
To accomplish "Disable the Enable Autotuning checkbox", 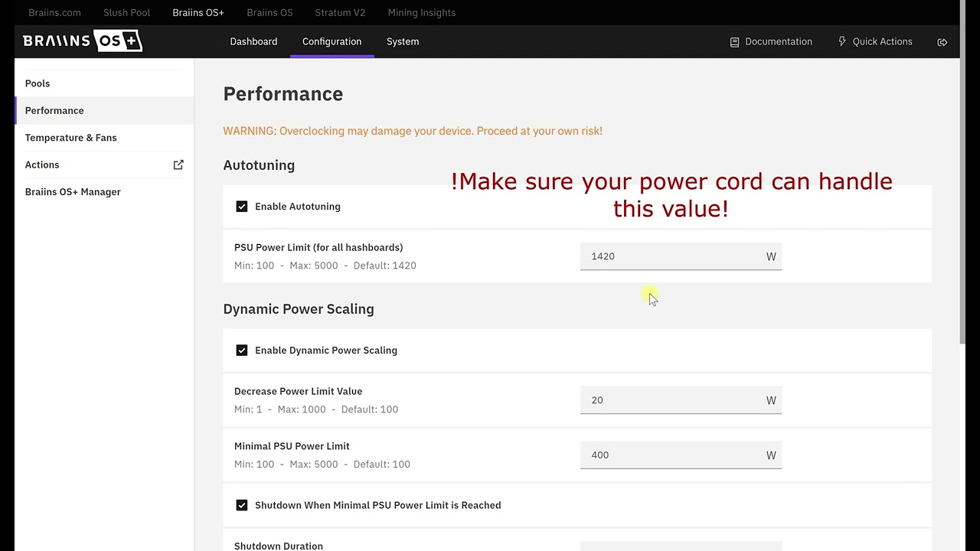I will click(242, 207).
